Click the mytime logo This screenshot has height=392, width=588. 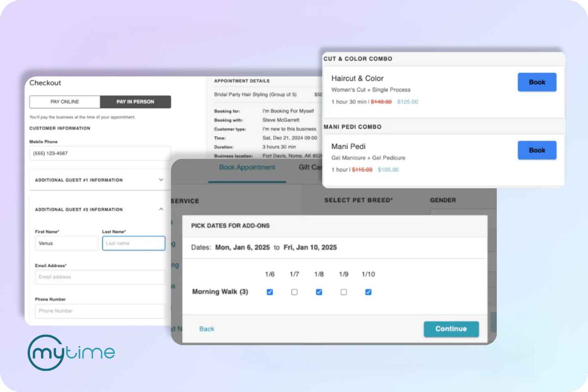coord(71,352)
